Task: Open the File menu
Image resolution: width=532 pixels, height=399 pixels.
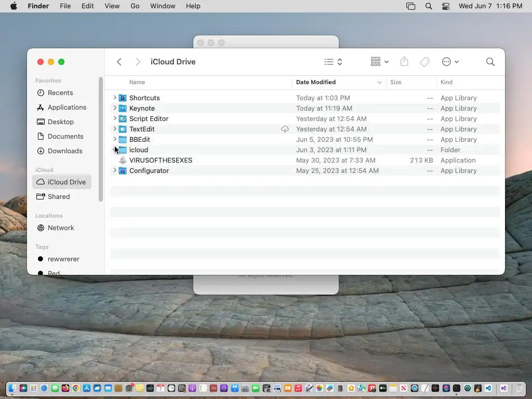Action: pos(65,6)
